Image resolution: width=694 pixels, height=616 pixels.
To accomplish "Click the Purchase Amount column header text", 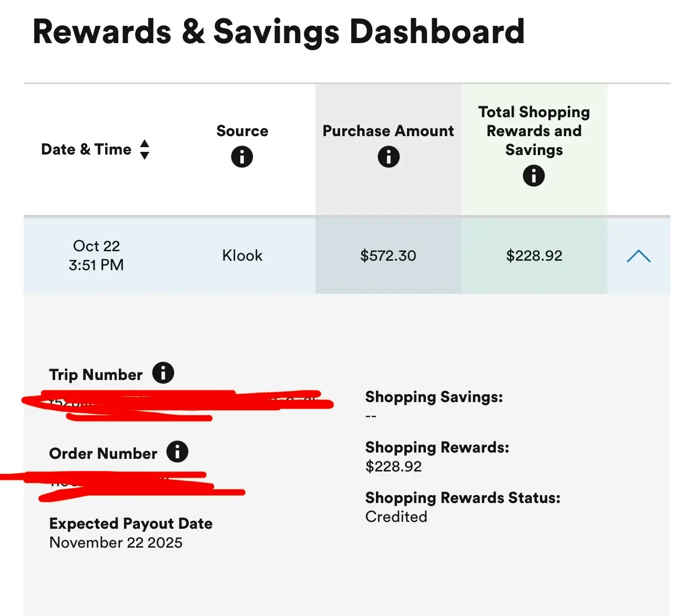I will pyautogui.click(x=388, y=131).
